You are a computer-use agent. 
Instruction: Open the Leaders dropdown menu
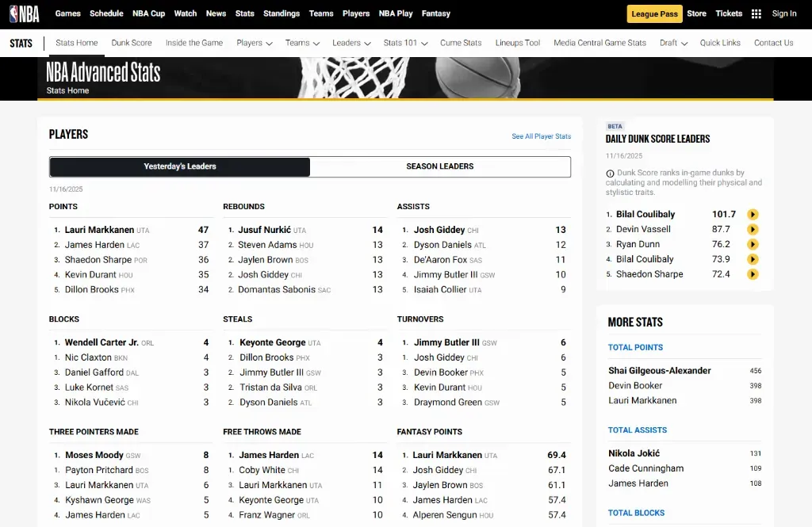pyautogui.click(x=351, y=43)
